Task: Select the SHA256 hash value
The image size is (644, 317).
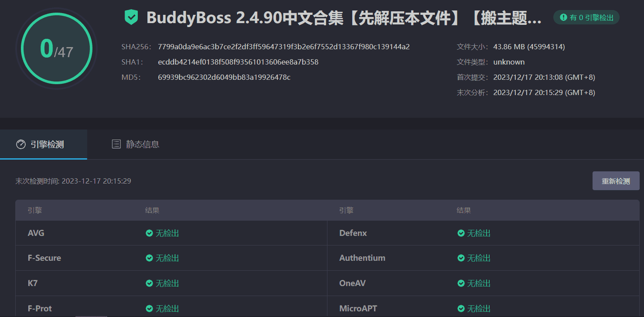Action: [284, 47]
